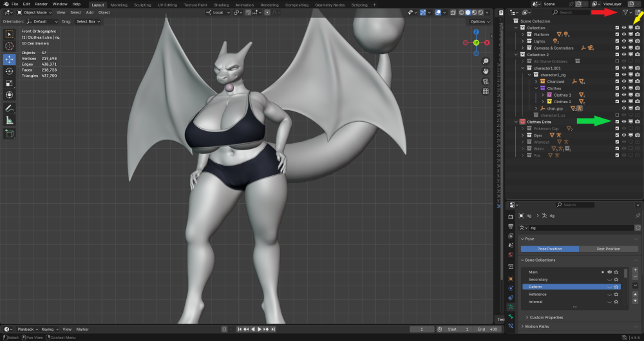Switch to the UV Editing workspace tab
This screenshot has width=644, height=341.
pos(167,5)
